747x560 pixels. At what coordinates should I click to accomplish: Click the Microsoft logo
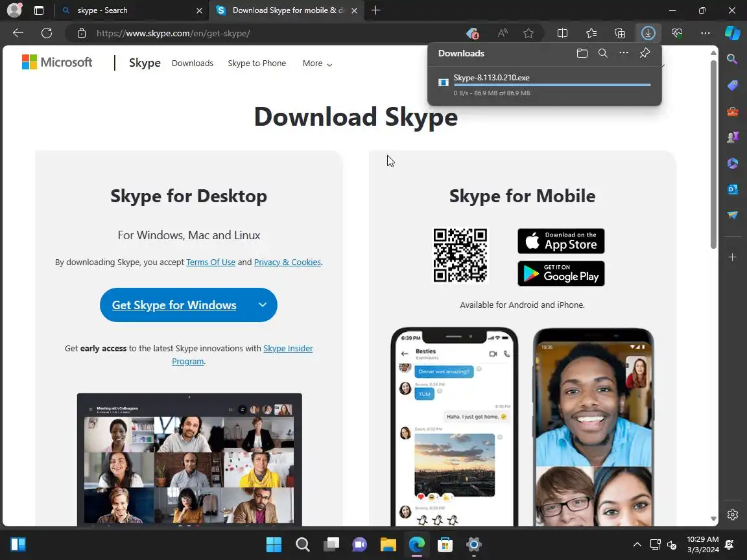pos(57,62)
